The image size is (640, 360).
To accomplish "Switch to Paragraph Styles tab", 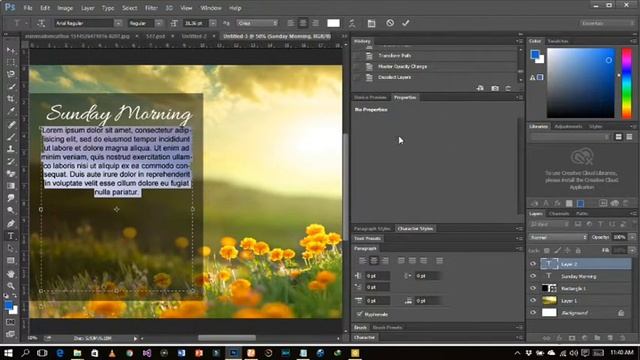I will 372,229.
